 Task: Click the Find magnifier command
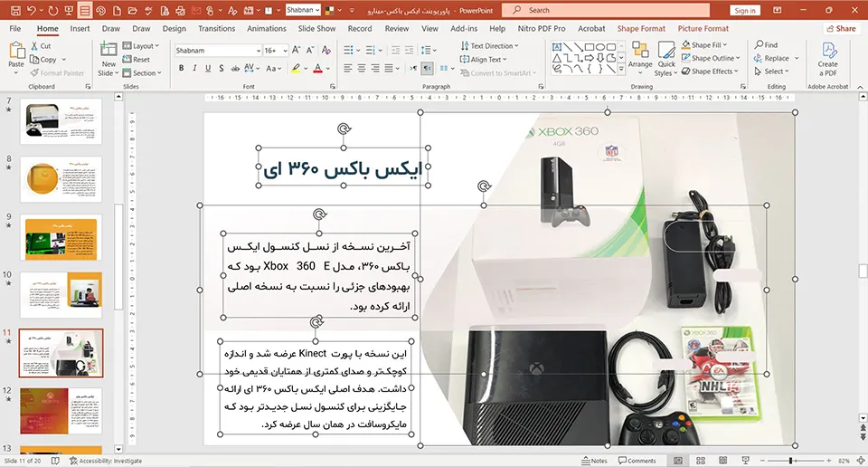[x=766, y=45]
